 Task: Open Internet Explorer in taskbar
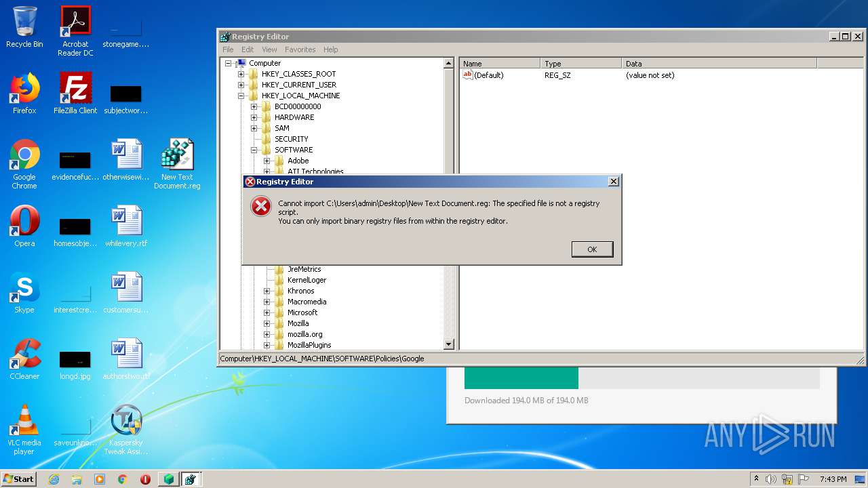54,479
